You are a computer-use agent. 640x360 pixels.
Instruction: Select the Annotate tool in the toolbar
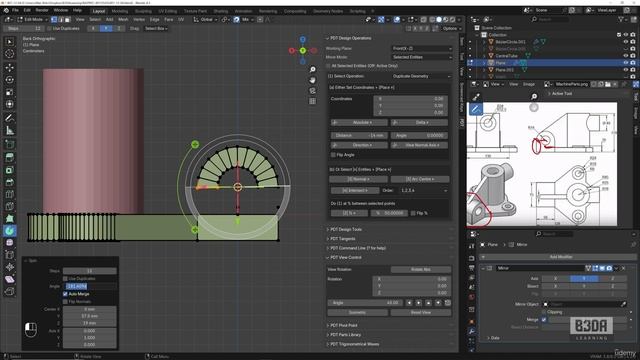[x=10, y=118]
